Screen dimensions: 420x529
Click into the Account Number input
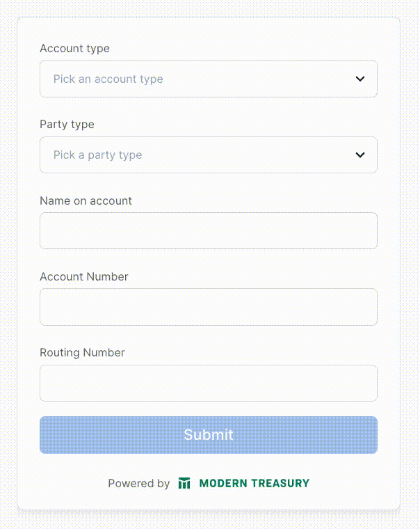click(208, 307)
